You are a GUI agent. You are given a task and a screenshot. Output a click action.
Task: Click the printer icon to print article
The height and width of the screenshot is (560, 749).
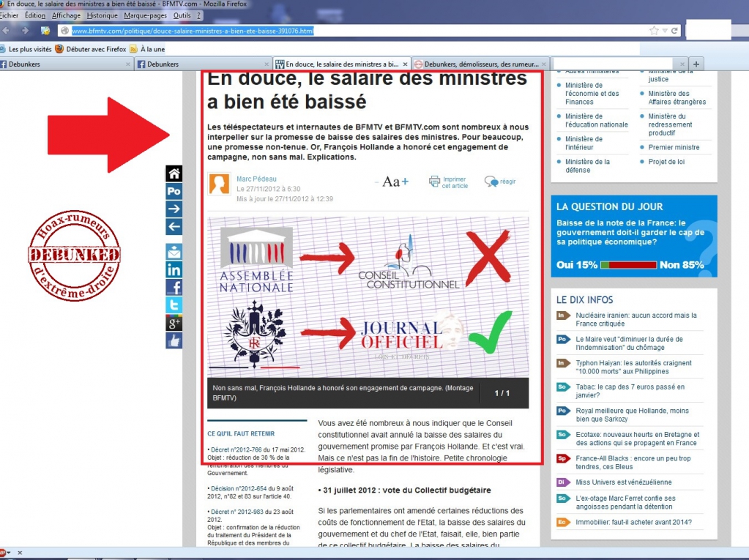pyautogui.click(x=434, y=182)
